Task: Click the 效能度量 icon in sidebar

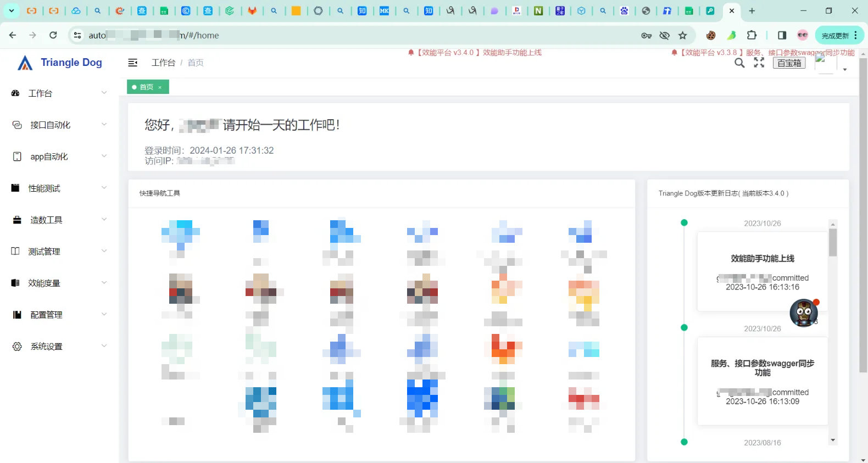Action: pos(15,283)
